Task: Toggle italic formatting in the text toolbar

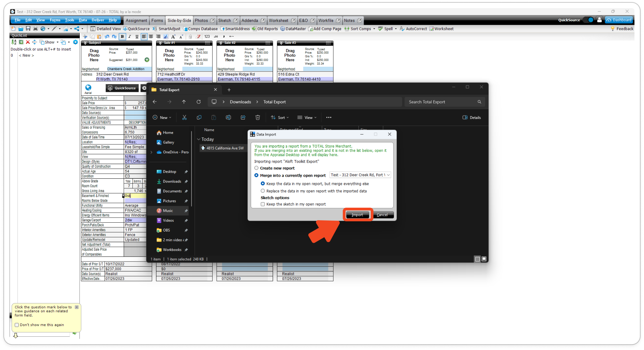Action: 130,36
